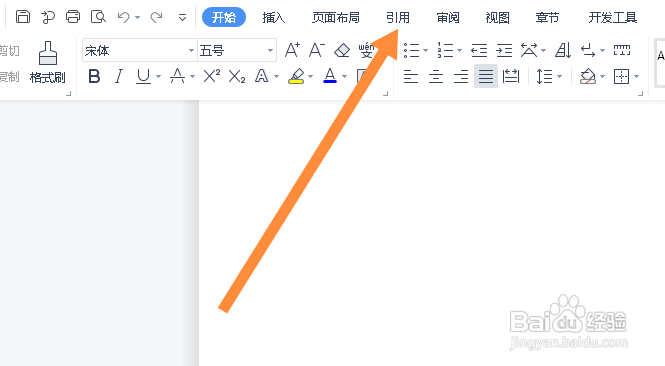This screenshot has height=366, width=665.
Task: Click the pinyin guide icon
Action: (x=366, y=51)
